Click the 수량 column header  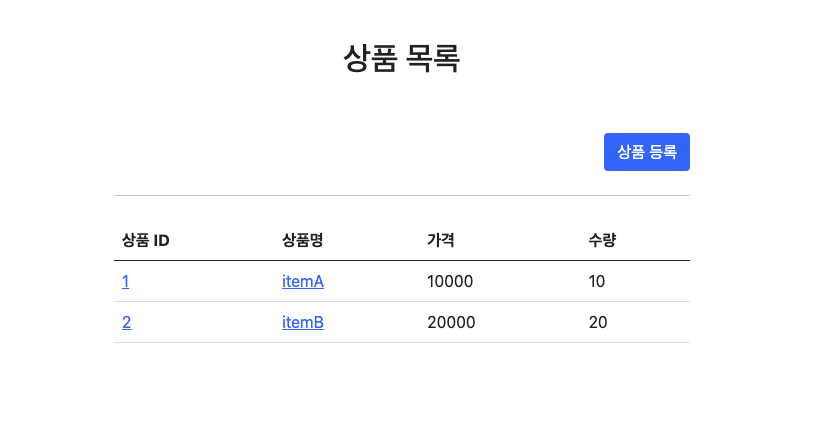[602, 240]
